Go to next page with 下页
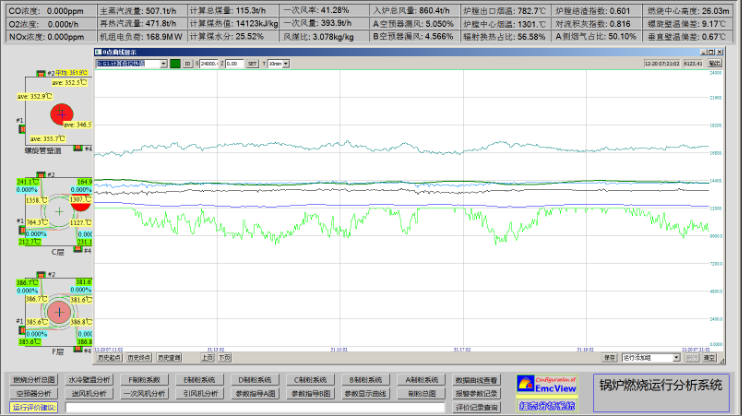The image size is (742, 416). click(x=224, y=357)
